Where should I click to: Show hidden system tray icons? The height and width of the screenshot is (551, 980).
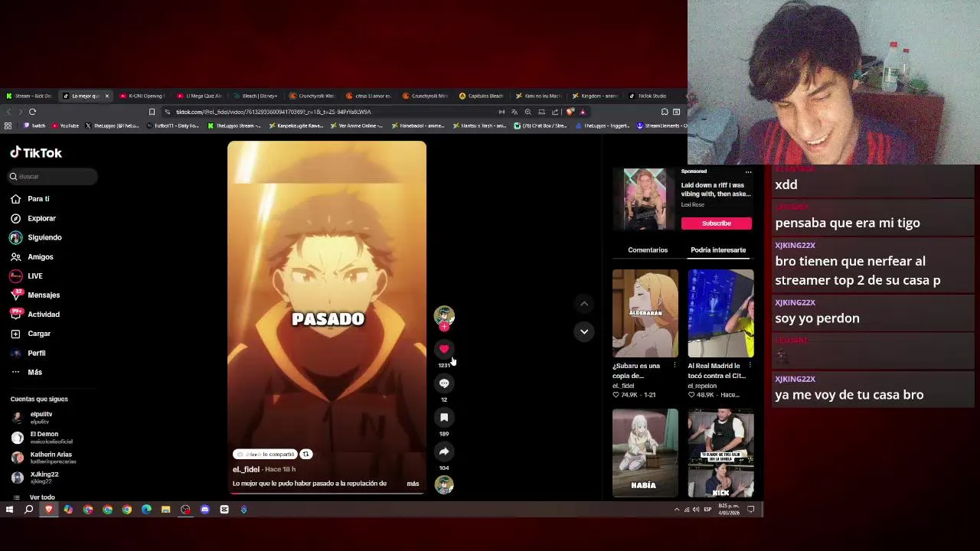676,510
